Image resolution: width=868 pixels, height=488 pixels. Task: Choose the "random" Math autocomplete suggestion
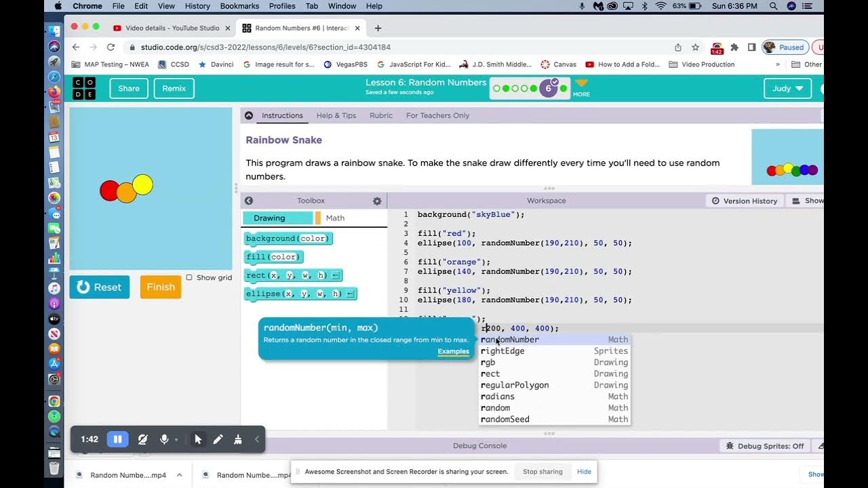click(554, 408)
